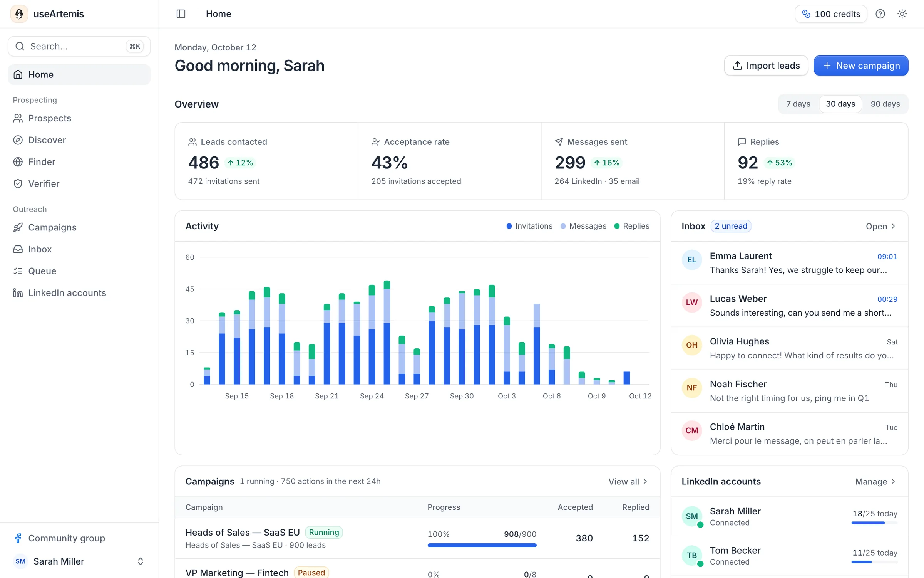Select the 90 days range tab
Screen dimensions: 924x578
(885, 104)
